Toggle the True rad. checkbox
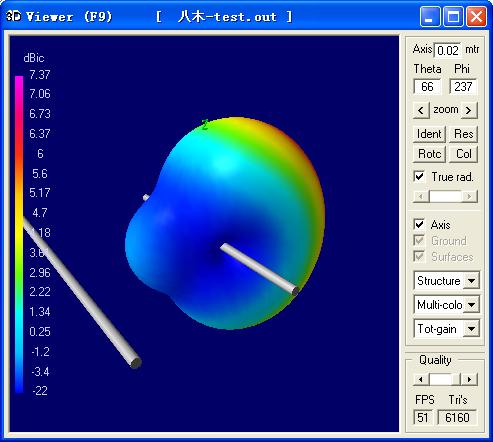This screenshot has width=493, height=442. coord(419,176)
